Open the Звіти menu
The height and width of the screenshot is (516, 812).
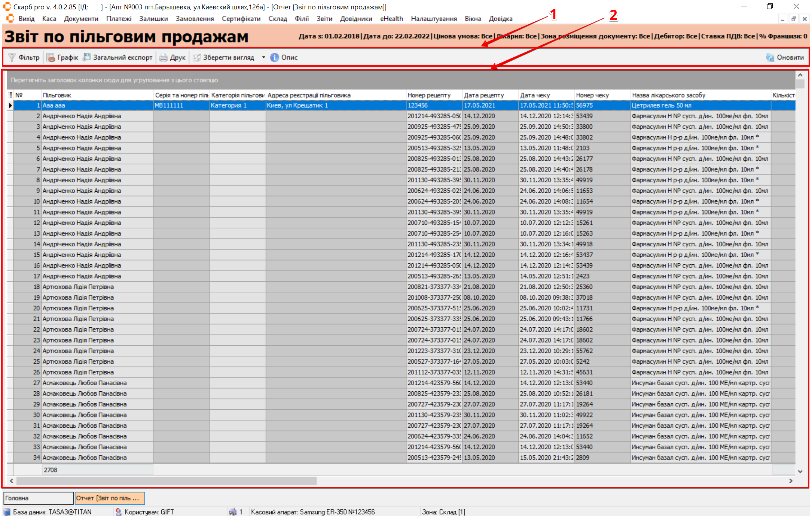click(x=324, y=19)
